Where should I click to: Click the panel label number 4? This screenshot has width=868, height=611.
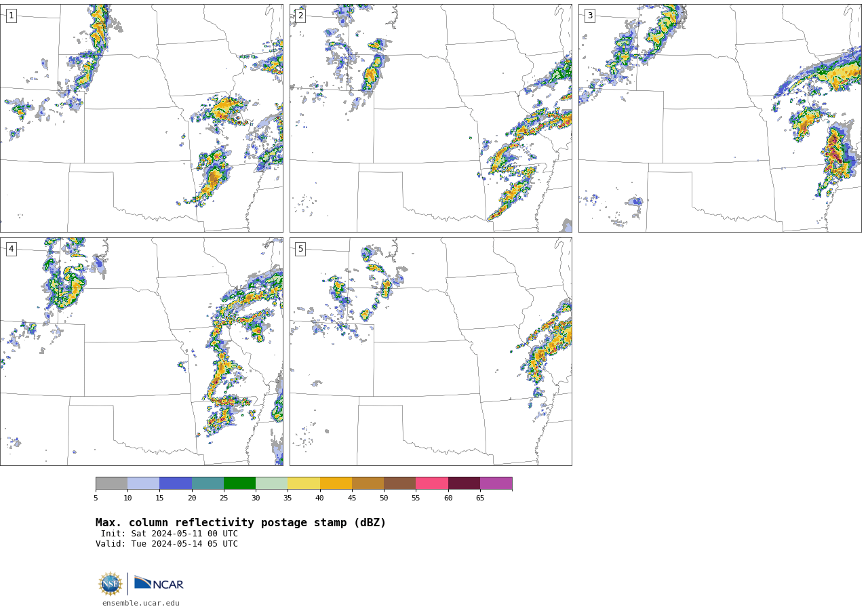pos(12,249)
